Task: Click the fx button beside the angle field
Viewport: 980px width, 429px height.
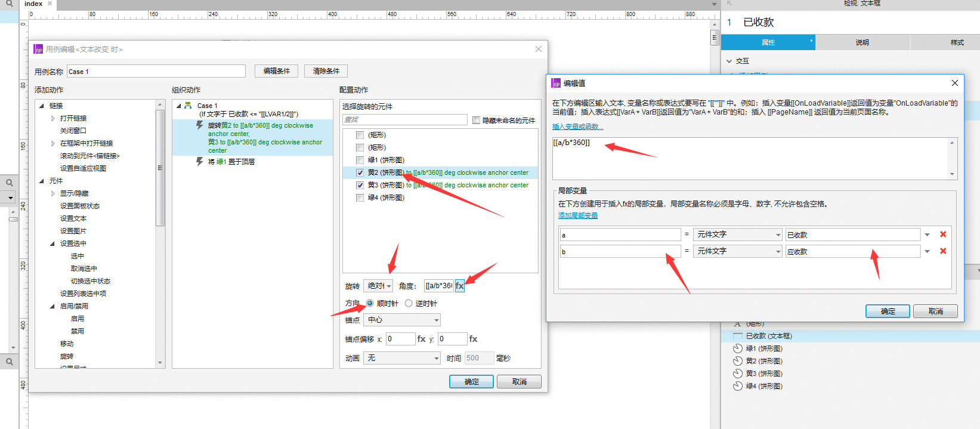Action: pos(459,286)
